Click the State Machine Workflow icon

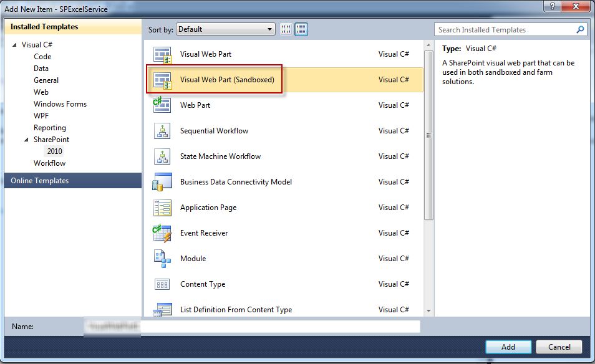click(x=162, y=156)
